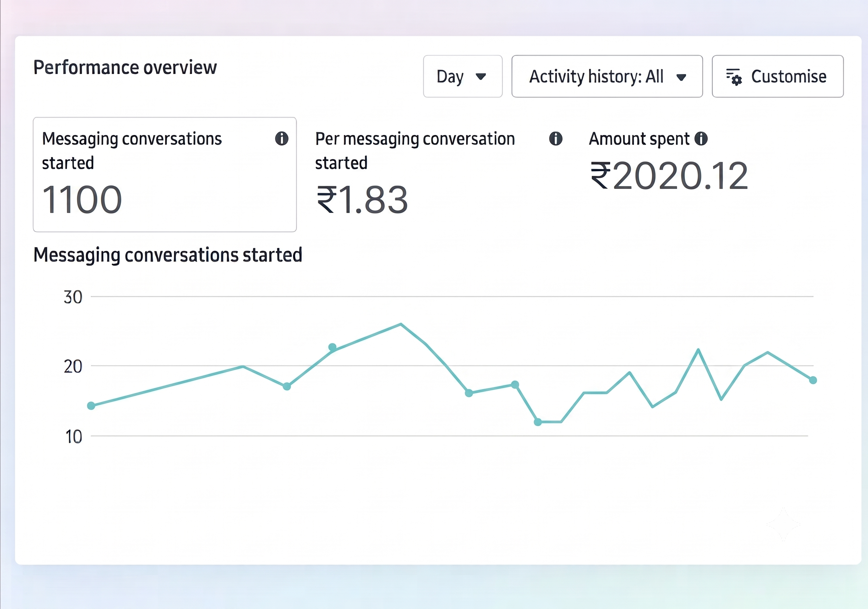Click the Performance overview heading
The image size is (868, 609).
(x=125, y=68)
